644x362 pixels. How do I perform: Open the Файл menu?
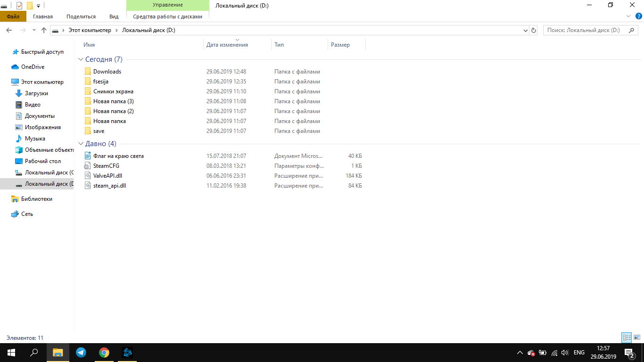click(x=13, y=16)
